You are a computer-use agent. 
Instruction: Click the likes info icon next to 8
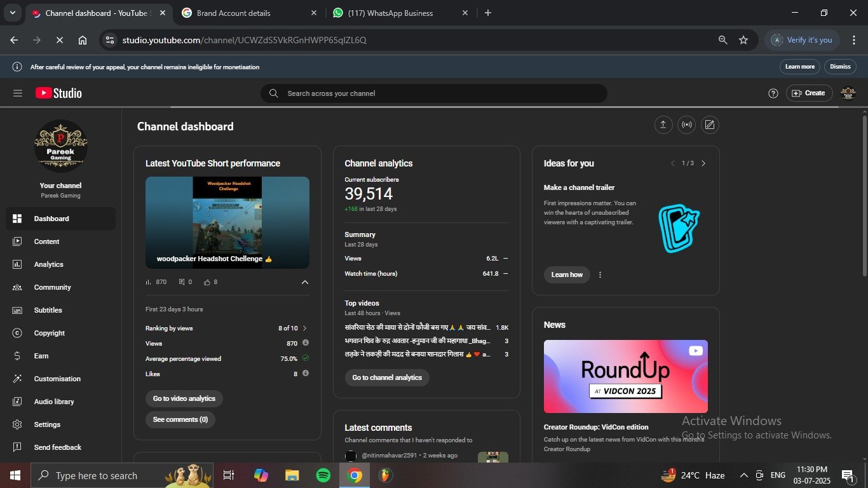pos(306,374)
